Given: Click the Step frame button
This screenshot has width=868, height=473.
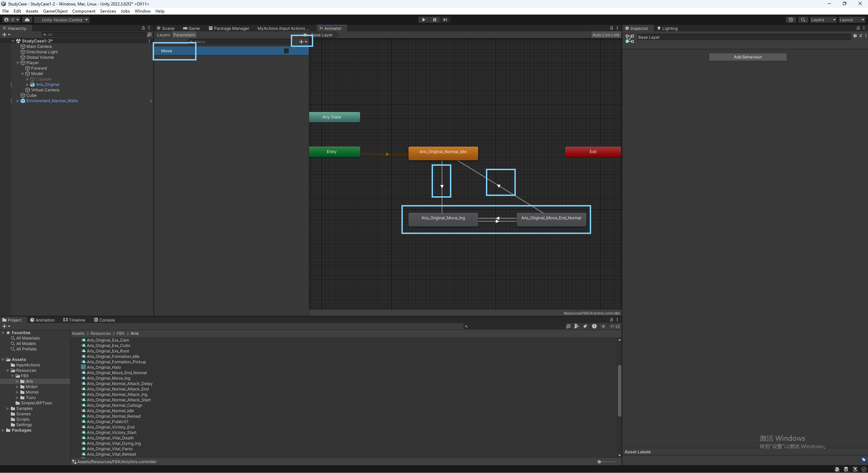Looking at the screenshot, I should click(445, 20).
